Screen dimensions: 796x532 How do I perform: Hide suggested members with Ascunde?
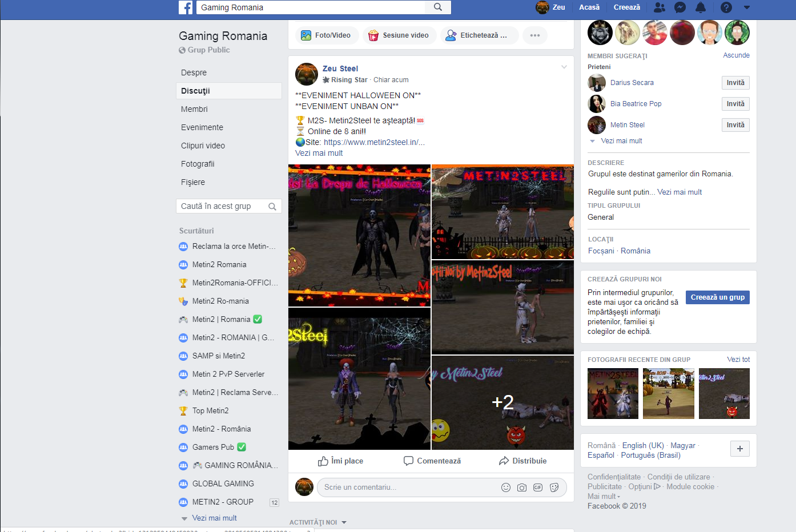736,55
